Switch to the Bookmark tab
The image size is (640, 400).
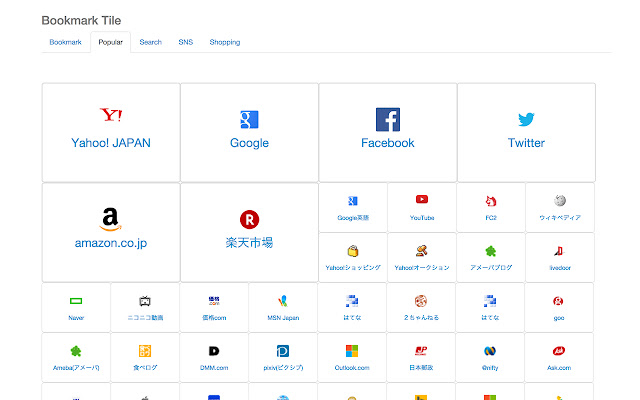pyautogui.click(x=66, y=42)
